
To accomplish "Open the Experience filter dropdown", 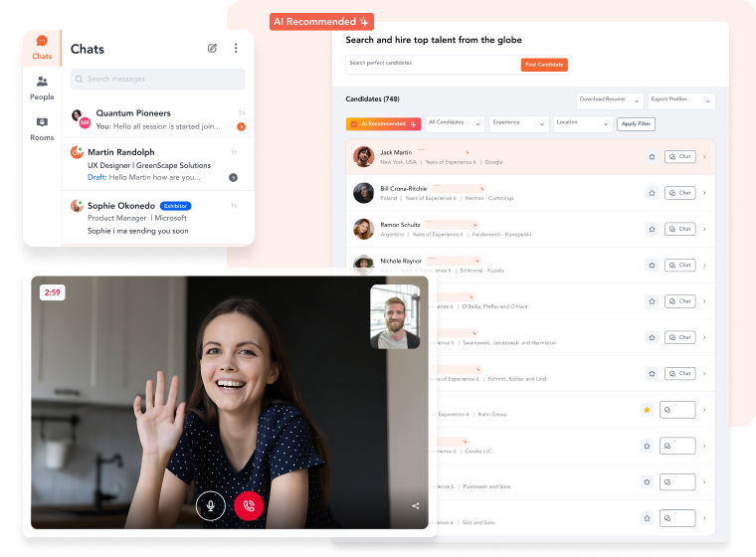I will [x=519, y=123].
